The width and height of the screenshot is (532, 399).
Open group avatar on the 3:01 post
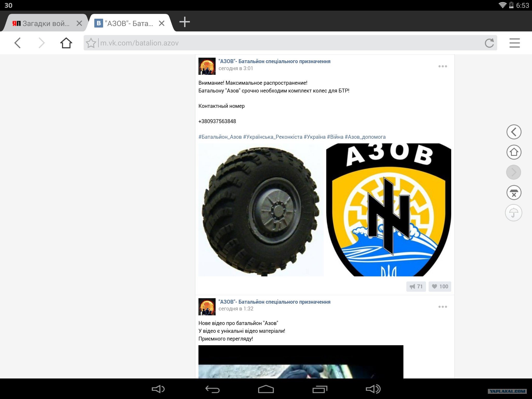pyautogui.click(x=207, y=66)
